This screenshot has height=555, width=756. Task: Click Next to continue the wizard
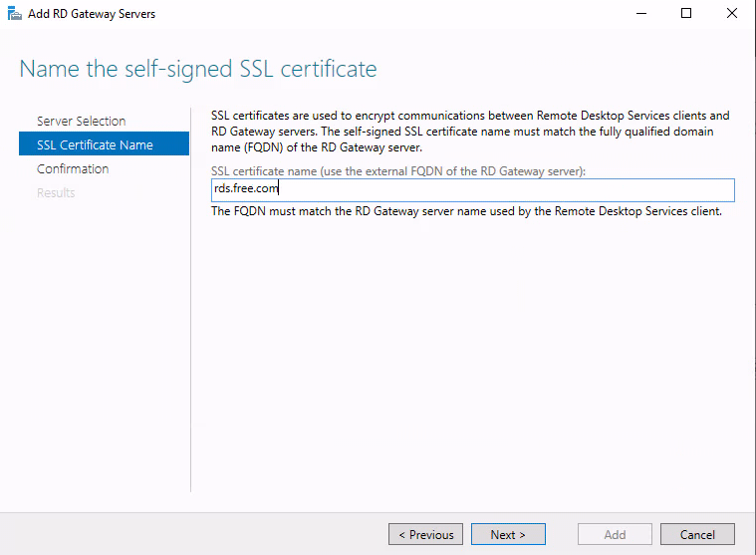[508, 534]
